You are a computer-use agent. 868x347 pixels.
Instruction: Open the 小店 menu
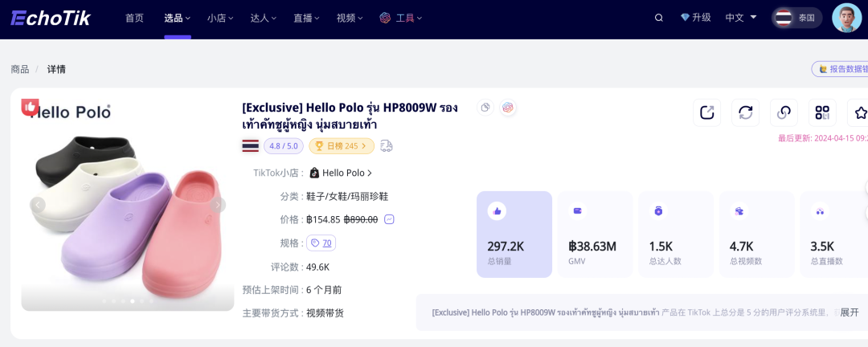[x=220, y=18]
